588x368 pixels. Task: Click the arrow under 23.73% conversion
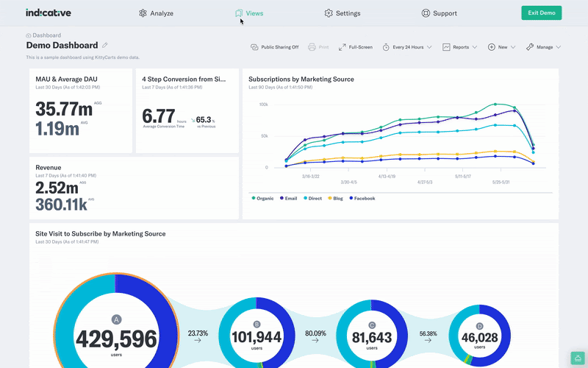click(x=198, y=340)
